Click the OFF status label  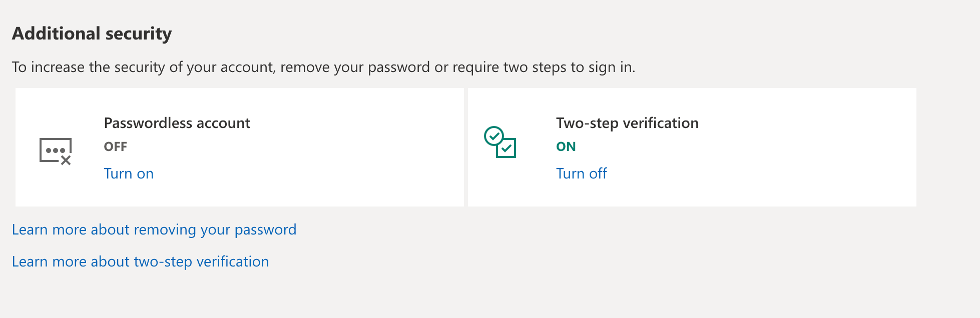[115, 146]
